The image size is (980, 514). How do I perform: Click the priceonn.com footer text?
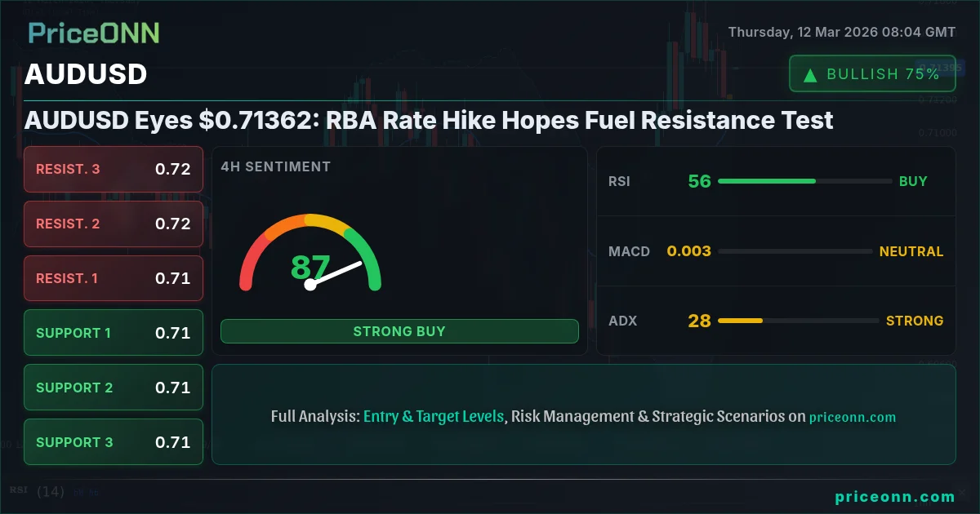tap(895, 496)
